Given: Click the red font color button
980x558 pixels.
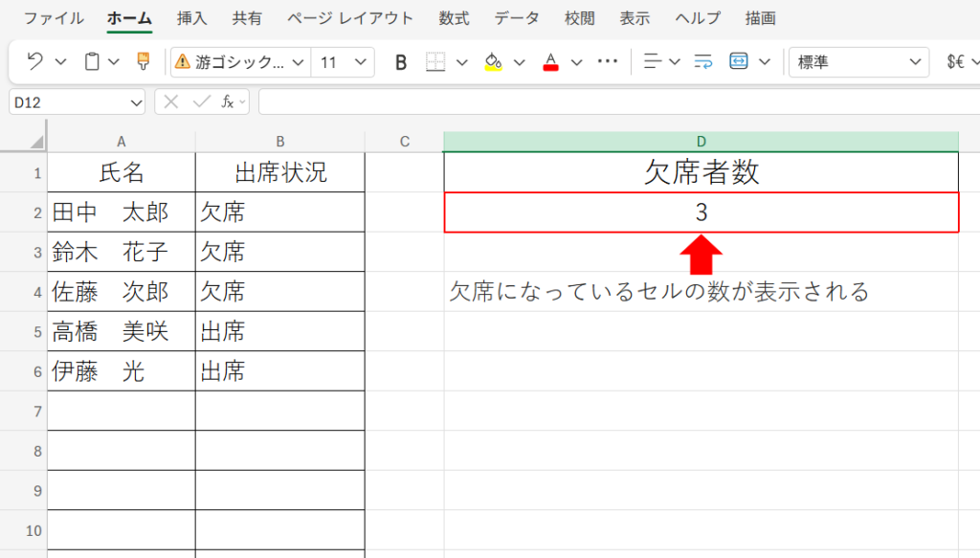Looking at the screenshot, I should [550, 62].
